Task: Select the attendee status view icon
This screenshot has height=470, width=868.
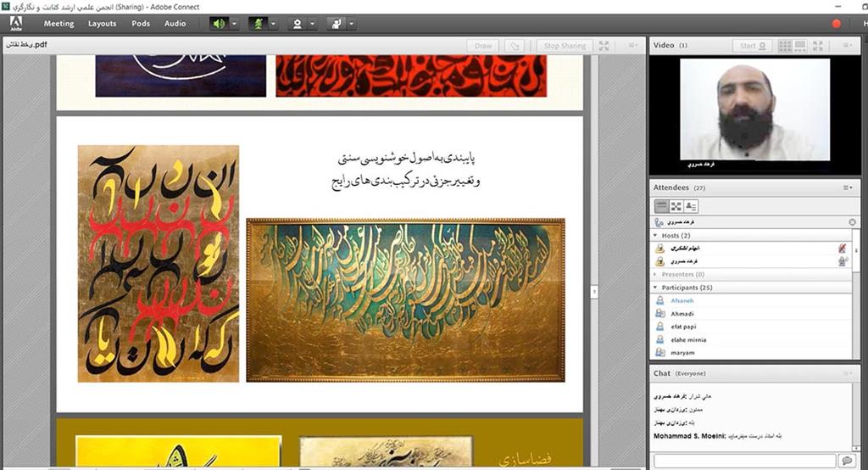Action: (x=691, y=206)
